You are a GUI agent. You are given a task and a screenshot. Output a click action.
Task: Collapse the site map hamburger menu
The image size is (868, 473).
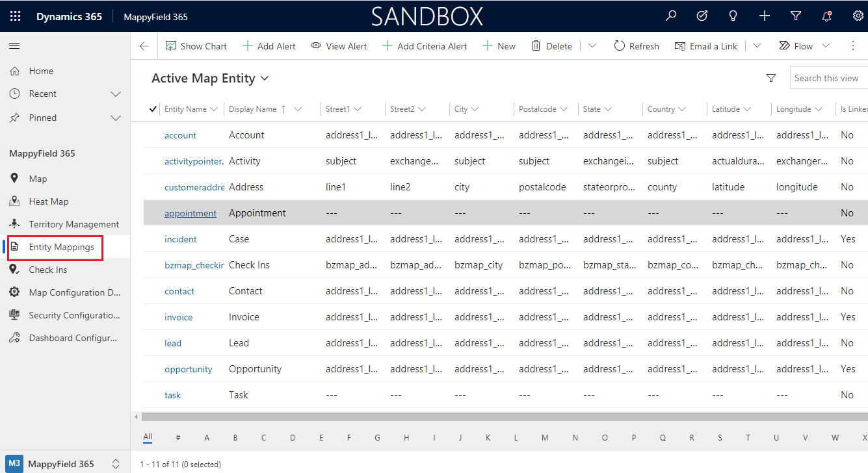point(14,45)
